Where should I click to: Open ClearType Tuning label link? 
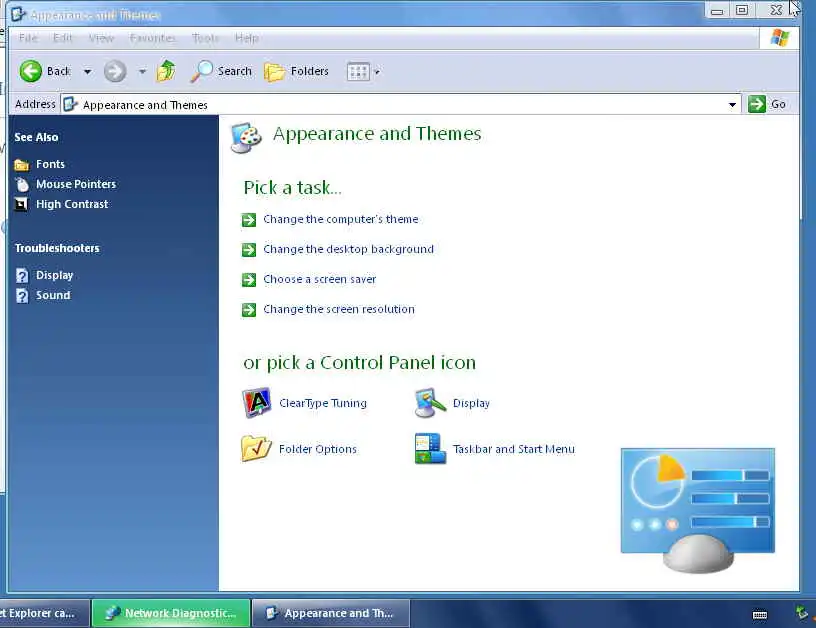[323, 403]
